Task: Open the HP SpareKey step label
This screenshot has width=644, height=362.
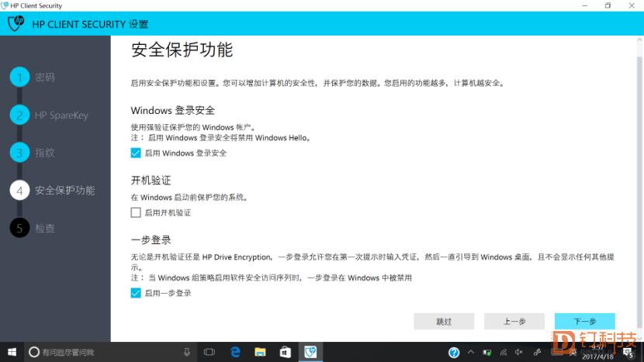Action: (x=61, y=115)
